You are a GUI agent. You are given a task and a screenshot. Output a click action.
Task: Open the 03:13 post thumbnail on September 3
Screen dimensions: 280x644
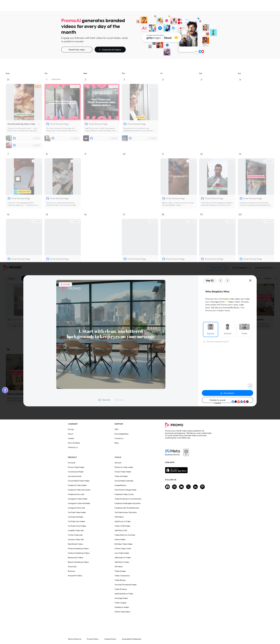[140, 102]
